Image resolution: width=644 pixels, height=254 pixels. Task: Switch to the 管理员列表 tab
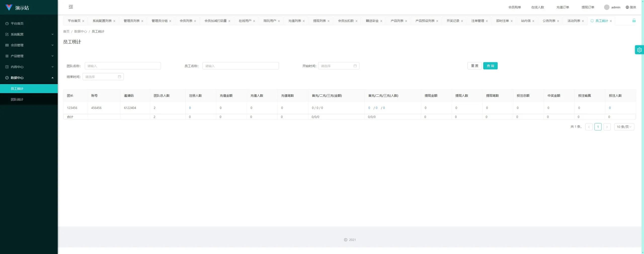(x=132, y=21)
